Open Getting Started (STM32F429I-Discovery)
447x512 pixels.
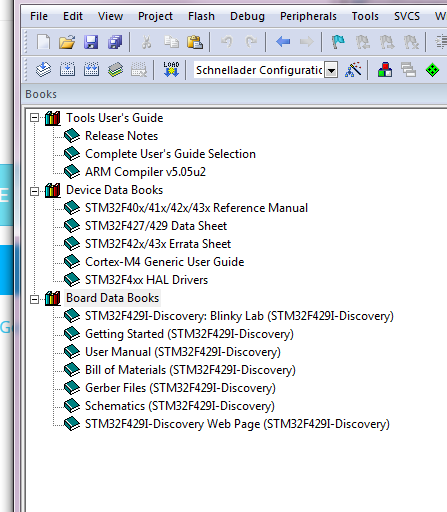(189, 334)
